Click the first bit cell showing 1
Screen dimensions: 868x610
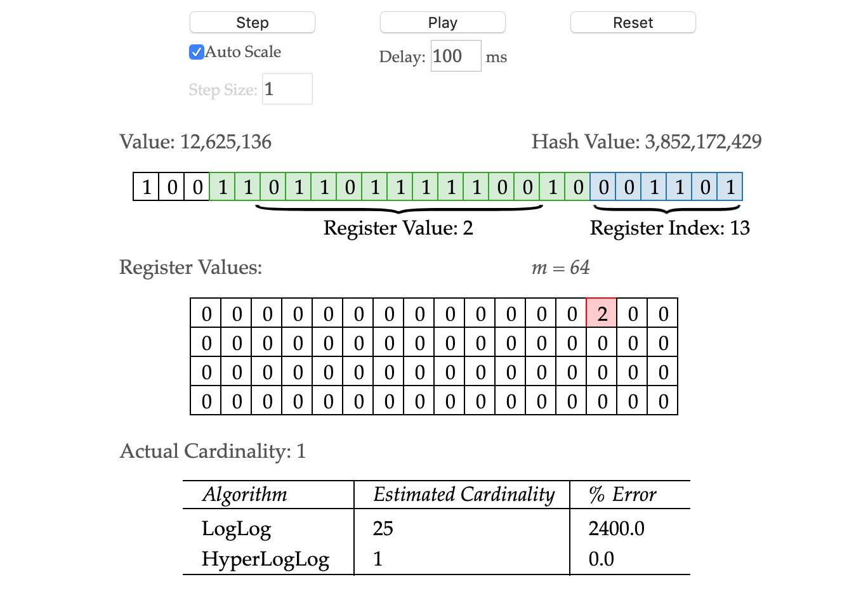[145, 186]
